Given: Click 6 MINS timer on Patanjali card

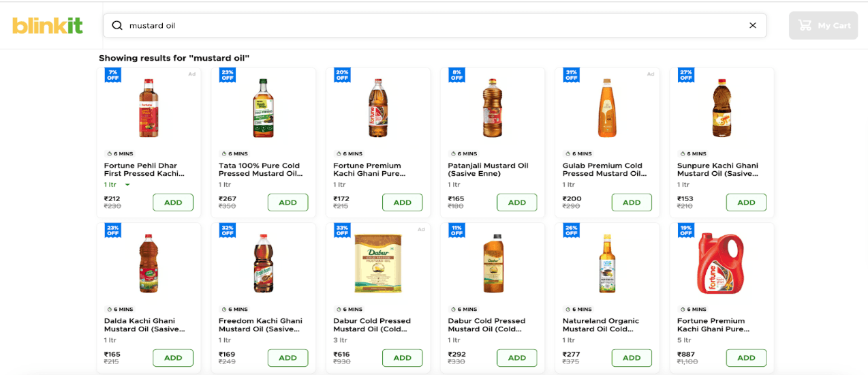Looking at the screenshot, I should (x=464, y=154).
